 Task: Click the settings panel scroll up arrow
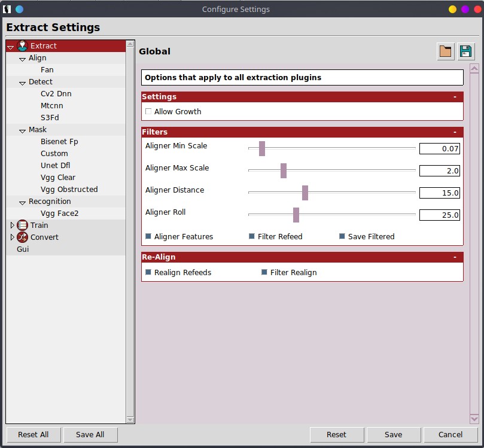tap(474, 69)
